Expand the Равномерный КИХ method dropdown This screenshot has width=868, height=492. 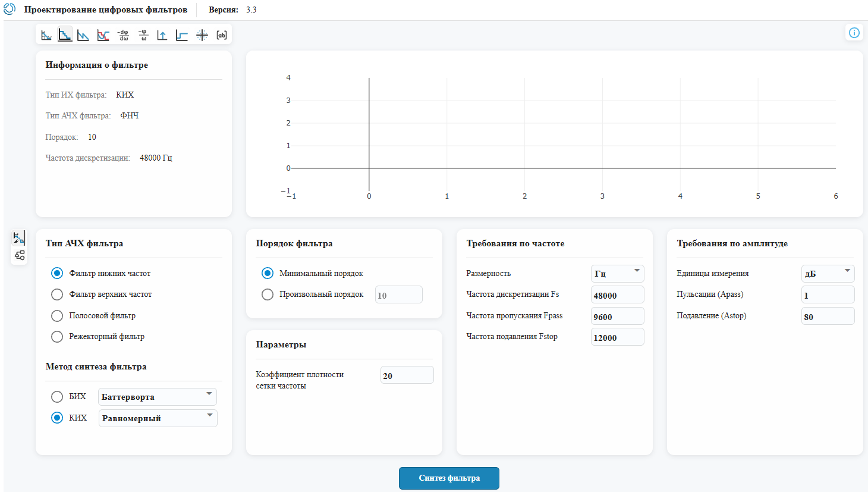tap(158, 418)
